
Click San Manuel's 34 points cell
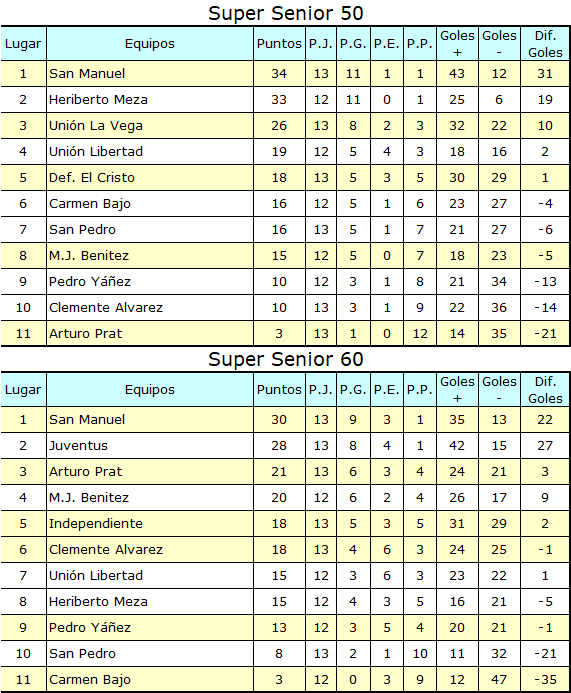click(x=279, y=74)
